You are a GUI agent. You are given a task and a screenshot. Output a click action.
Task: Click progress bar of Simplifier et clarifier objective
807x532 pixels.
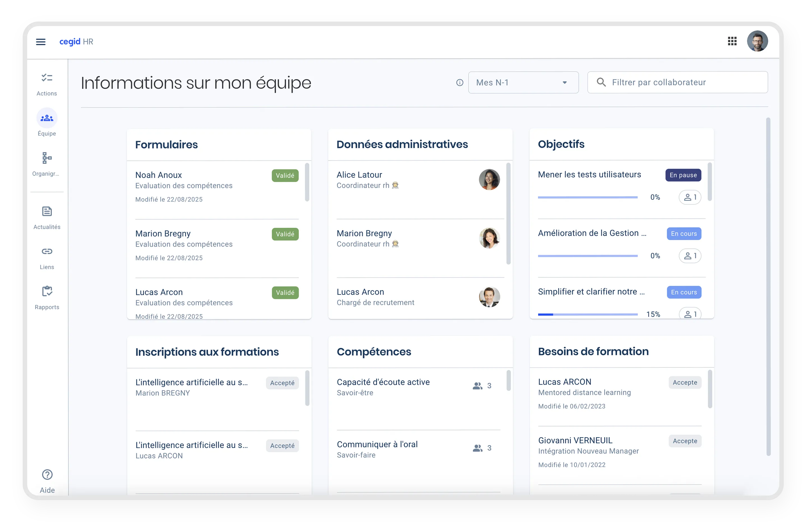[587, 314]
